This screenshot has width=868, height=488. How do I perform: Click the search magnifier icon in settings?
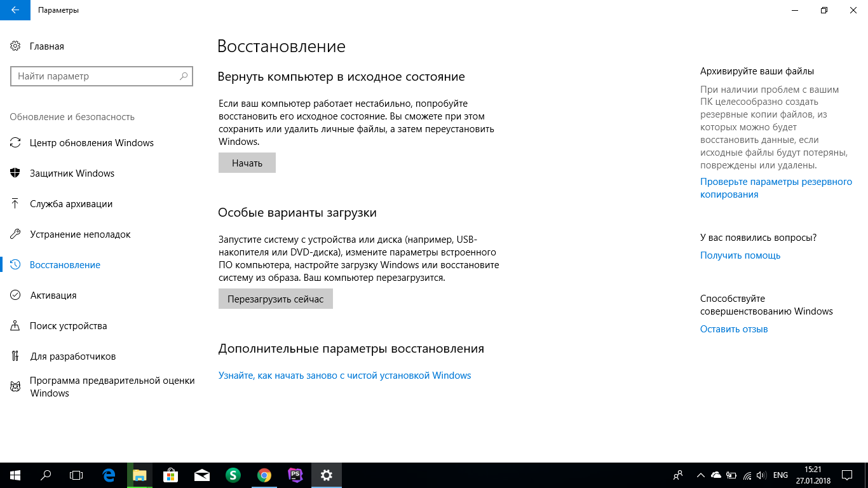coord(184,76)
